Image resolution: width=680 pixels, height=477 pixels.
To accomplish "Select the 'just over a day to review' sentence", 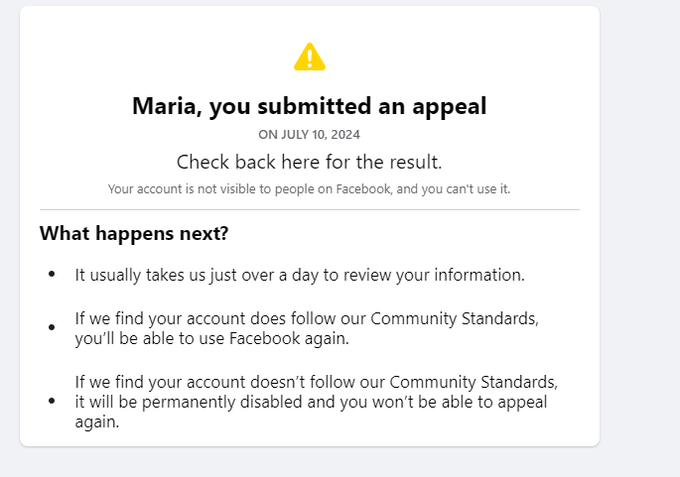I will point(300,275).
